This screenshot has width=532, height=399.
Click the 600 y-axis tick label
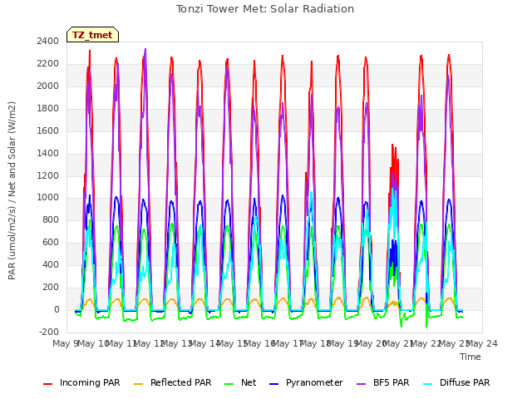pos(51,242)
